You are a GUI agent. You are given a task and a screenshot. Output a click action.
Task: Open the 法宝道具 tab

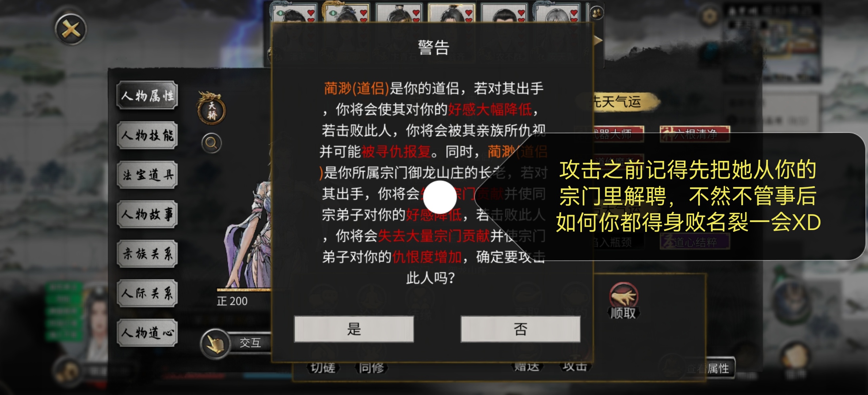click(x=147, y=175)
